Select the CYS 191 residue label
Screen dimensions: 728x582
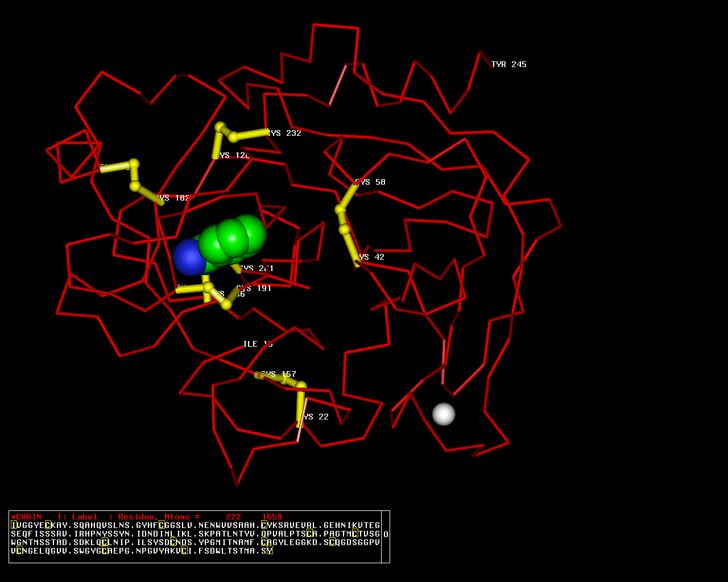click(x=254, y=288)
